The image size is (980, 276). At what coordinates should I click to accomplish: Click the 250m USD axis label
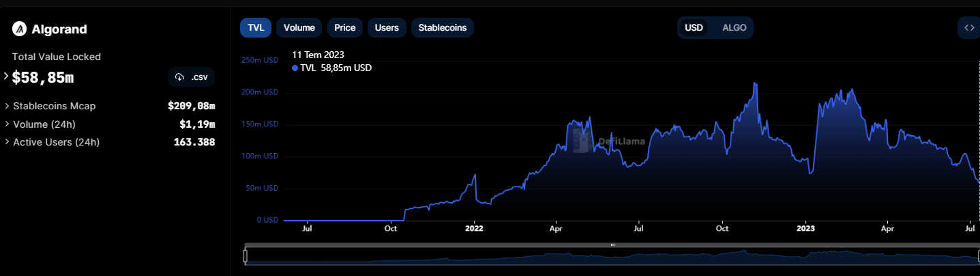(x=260, y=60)
